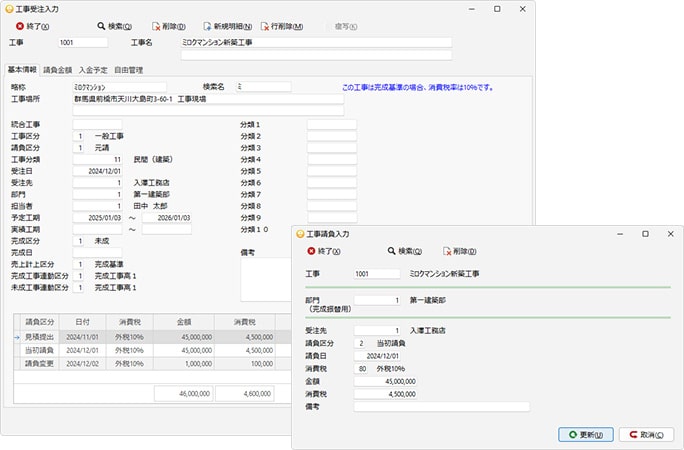Click the 予定工期 end date 2026/01/03

click(167, 218)
